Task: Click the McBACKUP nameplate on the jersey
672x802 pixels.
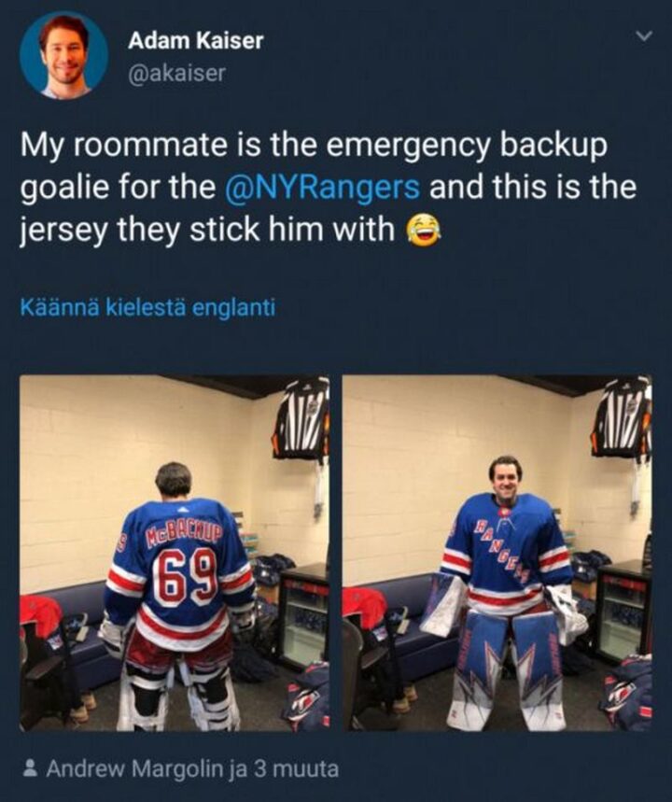Action: click(185, 535)
